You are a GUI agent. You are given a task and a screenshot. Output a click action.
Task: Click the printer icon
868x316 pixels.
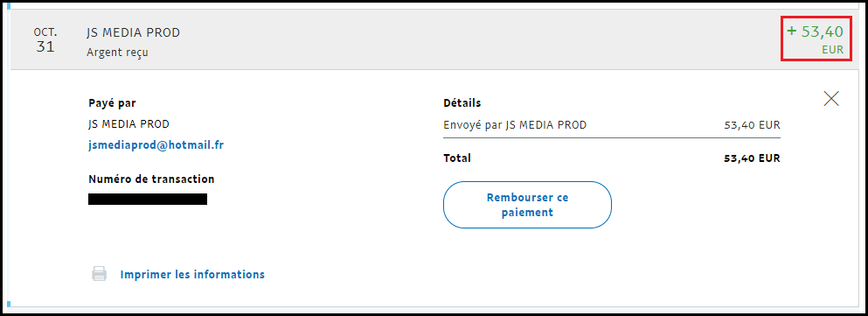(99, 274)
